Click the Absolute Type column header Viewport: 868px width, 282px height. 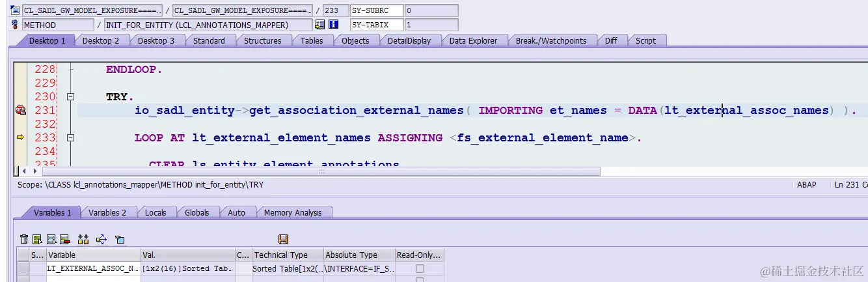359,255
